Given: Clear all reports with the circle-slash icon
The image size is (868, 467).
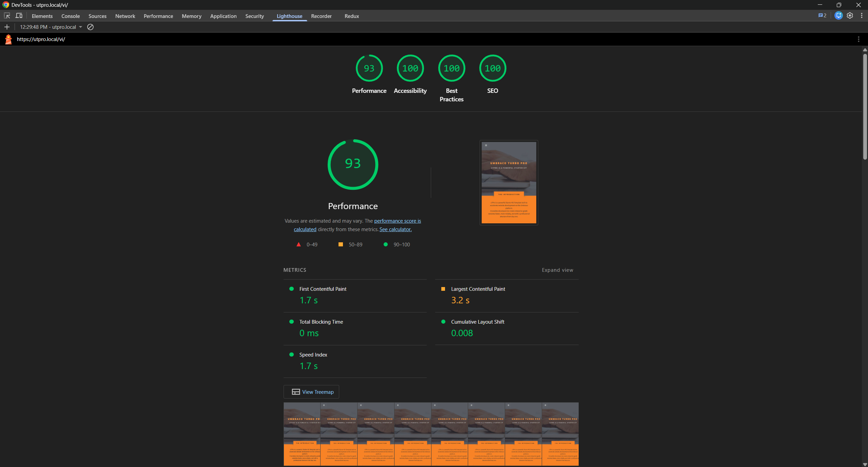Looking at the screenshot, I should [x=90, y=27].
